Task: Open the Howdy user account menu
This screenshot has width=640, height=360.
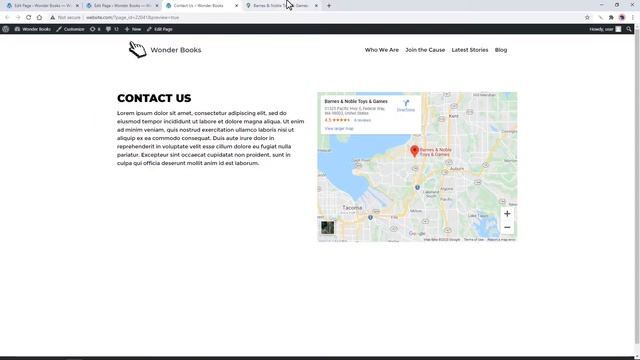Action: (x=605, y=29)
